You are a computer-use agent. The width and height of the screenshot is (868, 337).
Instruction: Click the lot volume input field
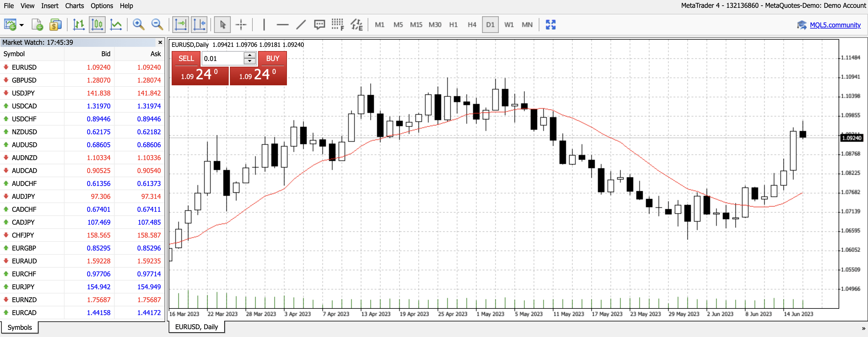click(x=223, y=58)
